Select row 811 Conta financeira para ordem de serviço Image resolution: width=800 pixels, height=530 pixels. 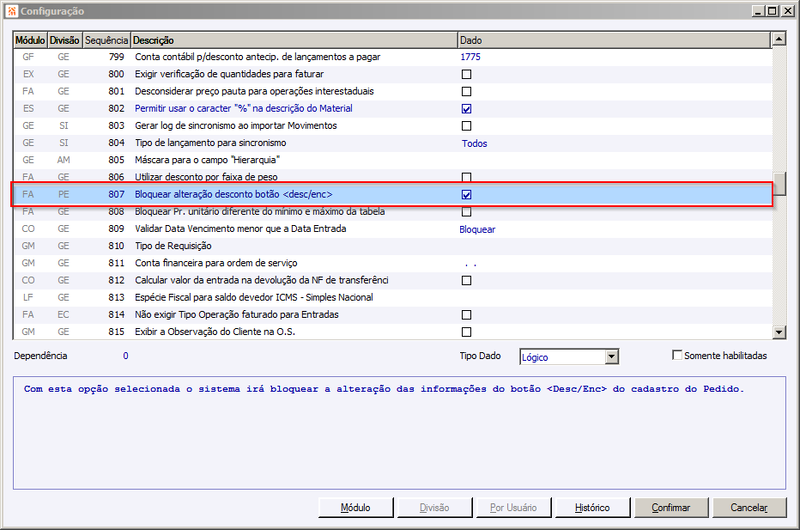[392, 263]
